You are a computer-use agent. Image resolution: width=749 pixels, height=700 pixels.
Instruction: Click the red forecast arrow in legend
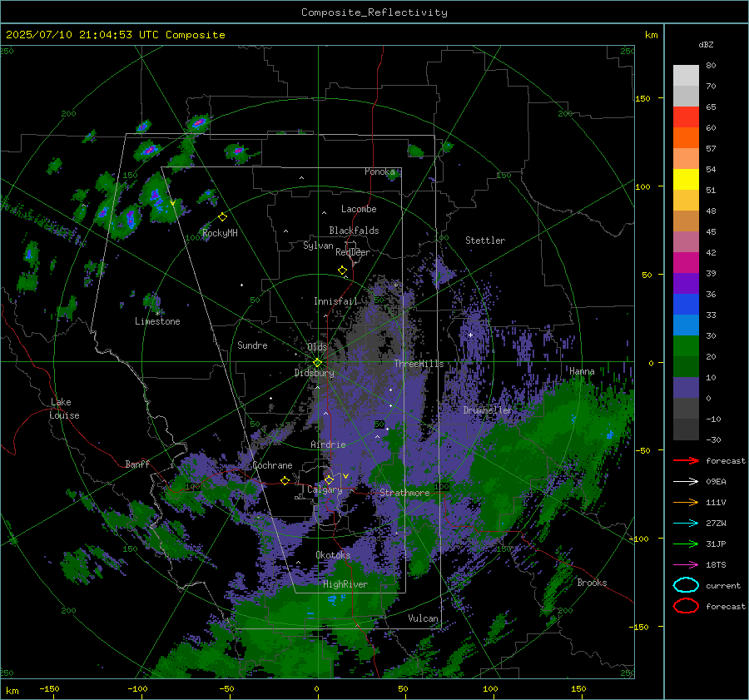tap(686, 460)
